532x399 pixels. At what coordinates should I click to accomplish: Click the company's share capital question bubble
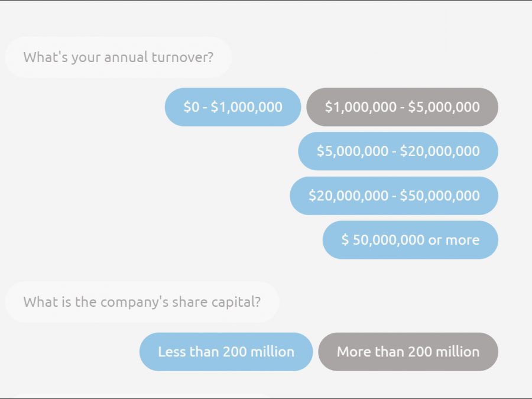click(142, 302)
